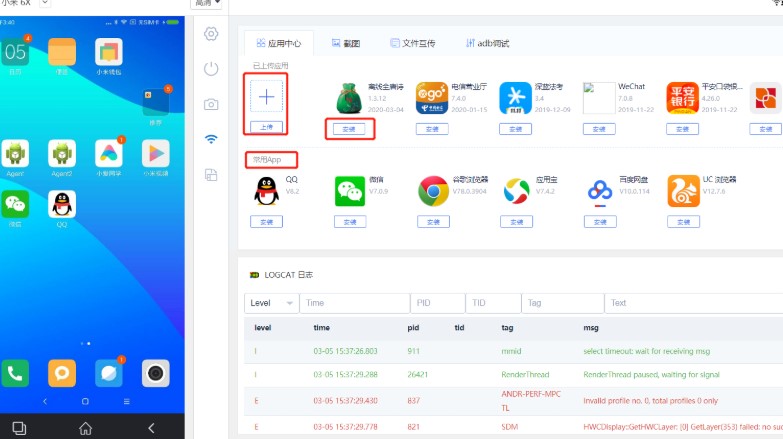The width and height of the screenshot is (783, 439).
Task: Install 微信 V7.0.9 from common apps
Action: click(350, 222)
